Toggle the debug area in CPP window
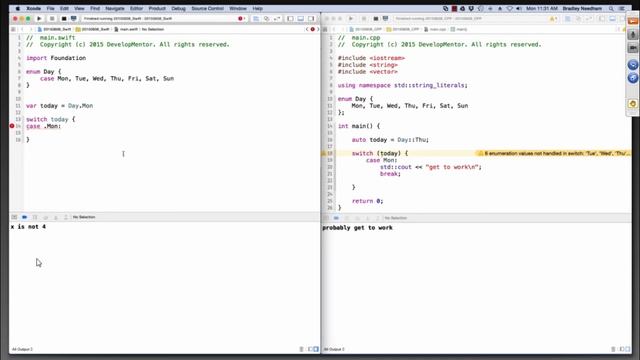The width and height of the screenshot is (640, 360). [613, 19]
